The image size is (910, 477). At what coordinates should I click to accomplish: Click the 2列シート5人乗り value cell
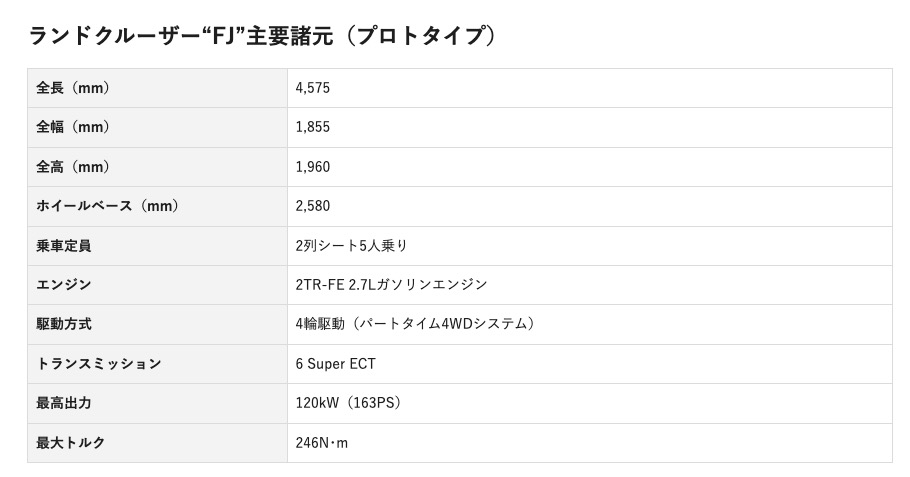(352, 245)
